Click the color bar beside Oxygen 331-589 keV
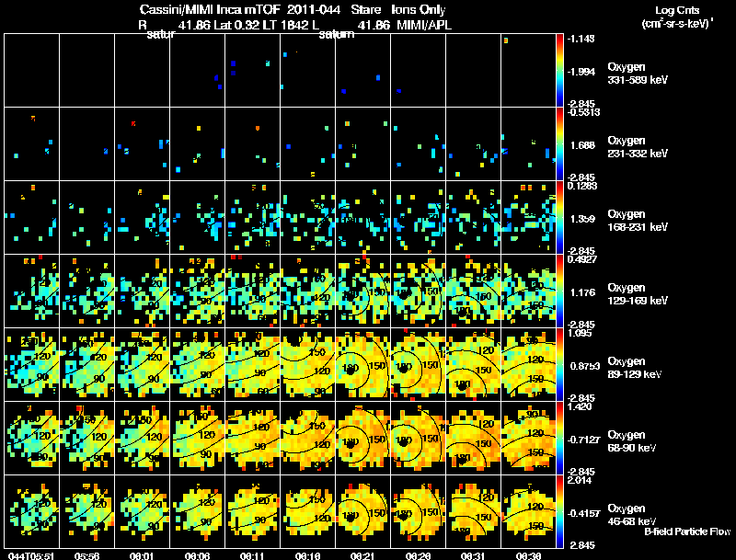Image resolution: width=736 pixels, height=560 pixels. [x=559, y=71]
